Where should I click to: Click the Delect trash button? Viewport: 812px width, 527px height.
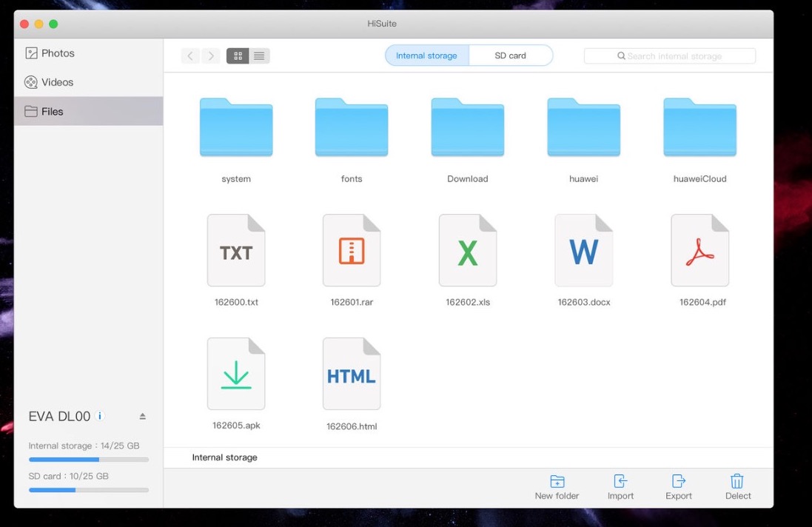point(738,487)
